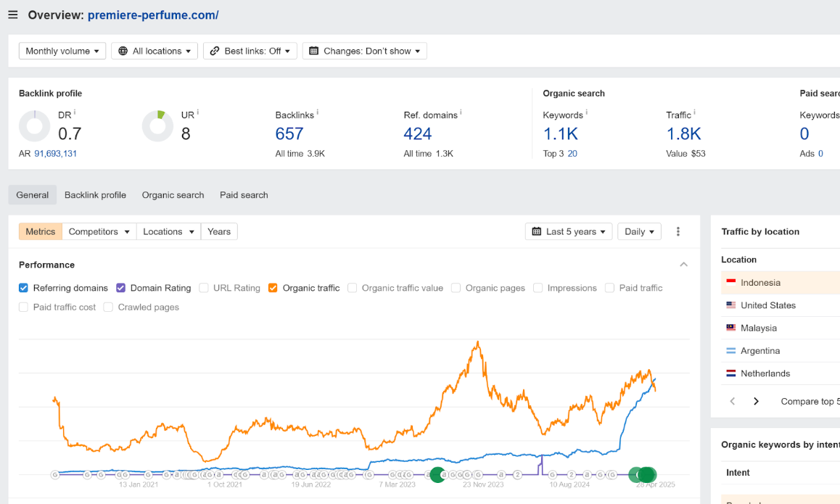Select Malaysia location row

780,328
